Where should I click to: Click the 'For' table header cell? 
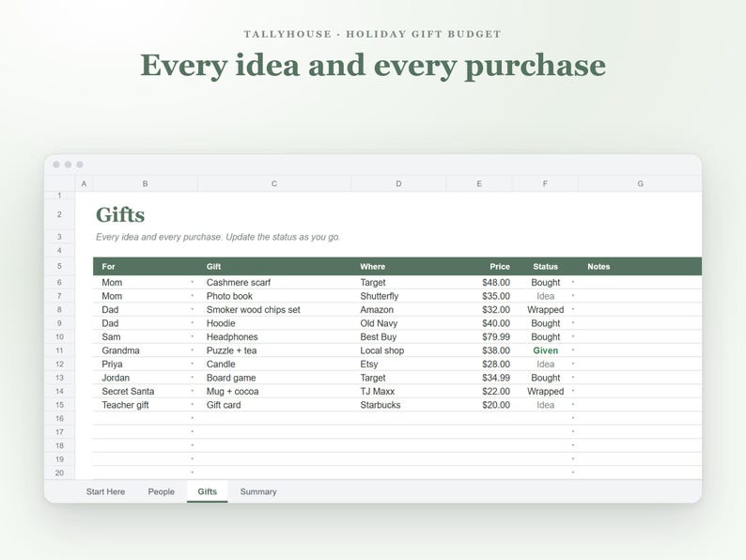146,267
